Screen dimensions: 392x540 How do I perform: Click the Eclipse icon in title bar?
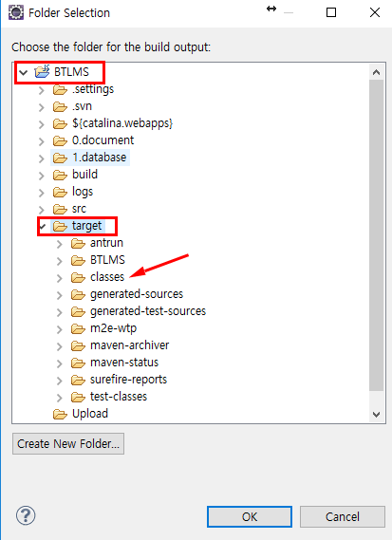16,12
